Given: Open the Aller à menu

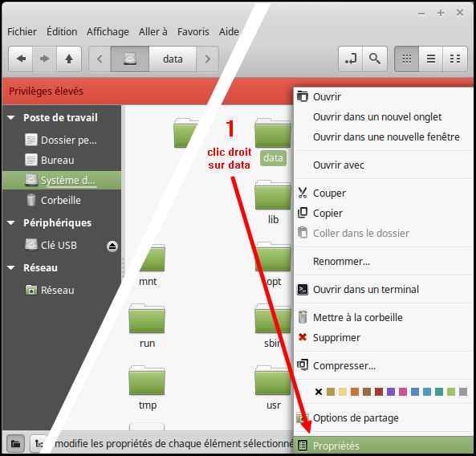Looking at the screenshot, I should point(153,31).
